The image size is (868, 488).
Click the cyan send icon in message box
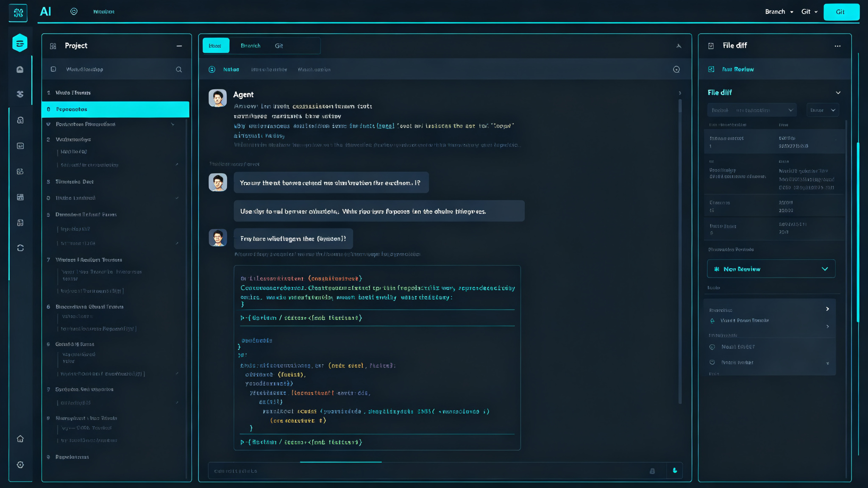tap(675, 471)
